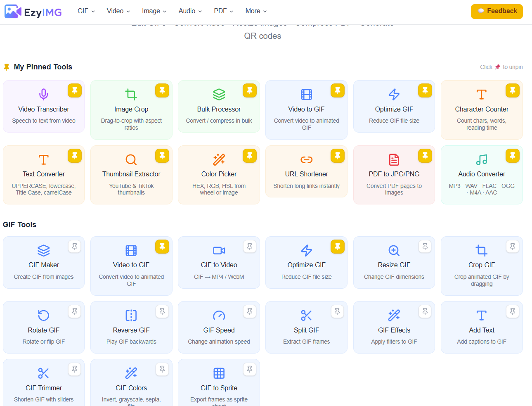
Task: Unpin Image Crop from pinned tools
Action: [162, 90]
